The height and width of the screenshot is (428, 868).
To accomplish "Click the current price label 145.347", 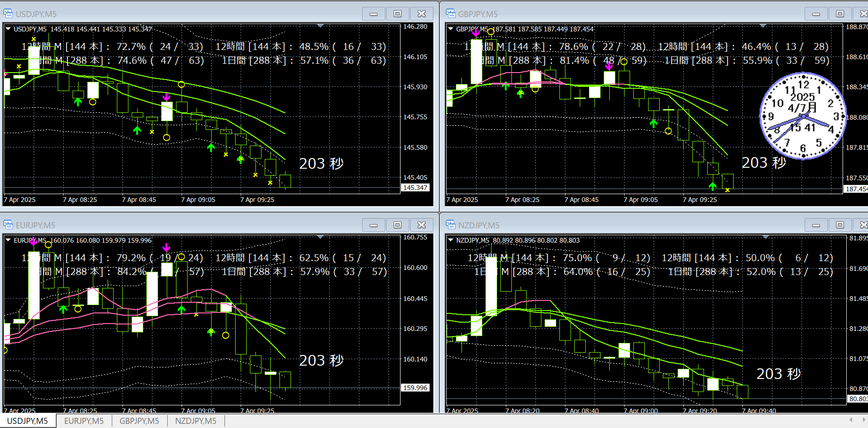I will [415, 188].
